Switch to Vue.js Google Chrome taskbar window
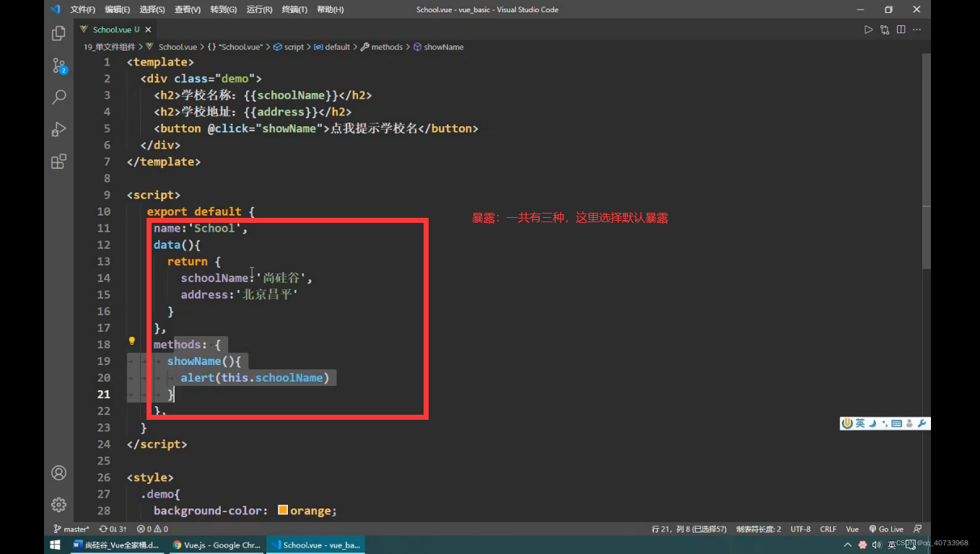 [x=216, y=545]
